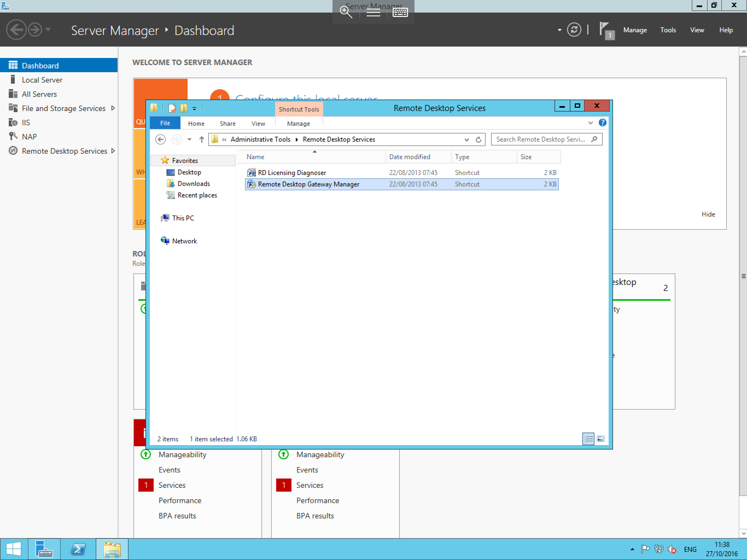Click Explorer back arrow button
This screenshot has height=560, width=747.
(x=161, y=139)
